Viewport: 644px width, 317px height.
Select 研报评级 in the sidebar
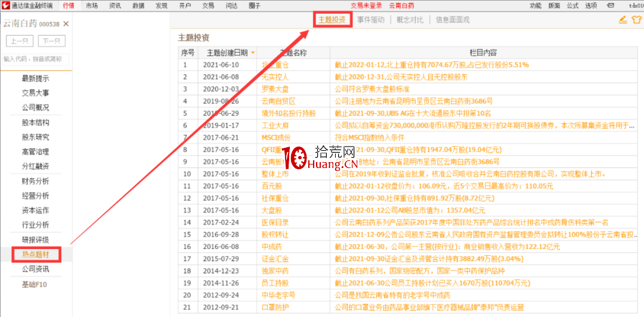36,240
